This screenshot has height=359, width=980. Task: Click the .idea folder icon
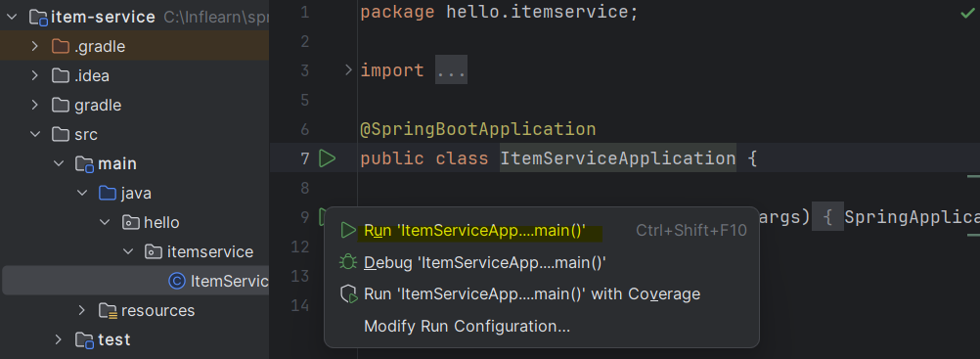click(x=61, y=75)
